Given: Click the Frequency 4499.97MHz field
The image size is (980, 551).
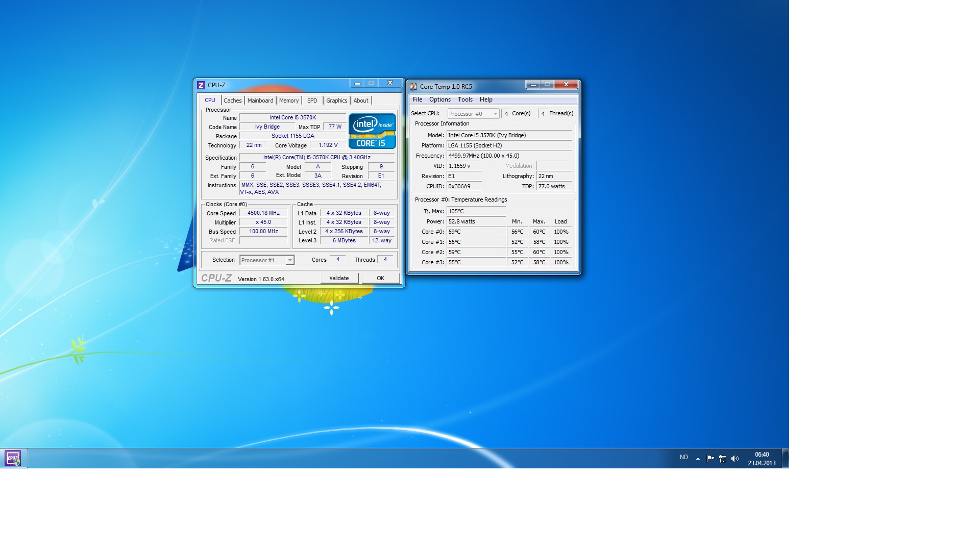Looking at the screenshot, I should [x=509, y=156].
